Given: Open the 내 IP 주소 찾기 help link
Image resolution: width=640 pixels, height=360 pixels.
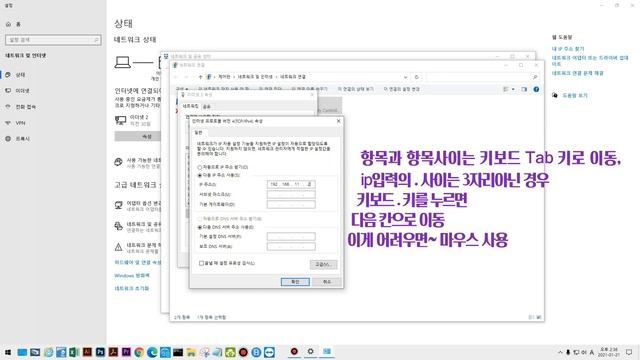Looking at the screenshot, I should pyautogui.click(x=568, y=49).
